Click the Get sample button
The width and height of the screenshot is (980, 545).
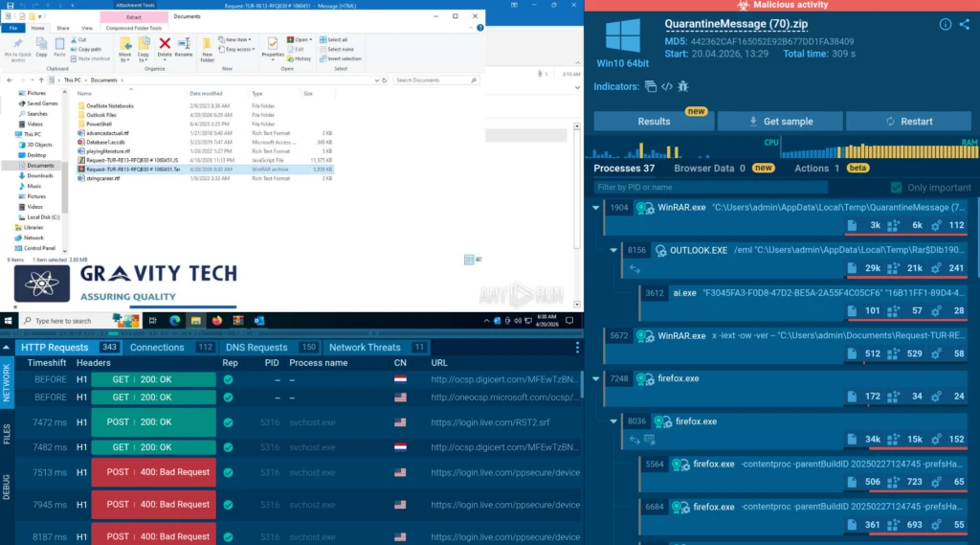click(781, 122)
